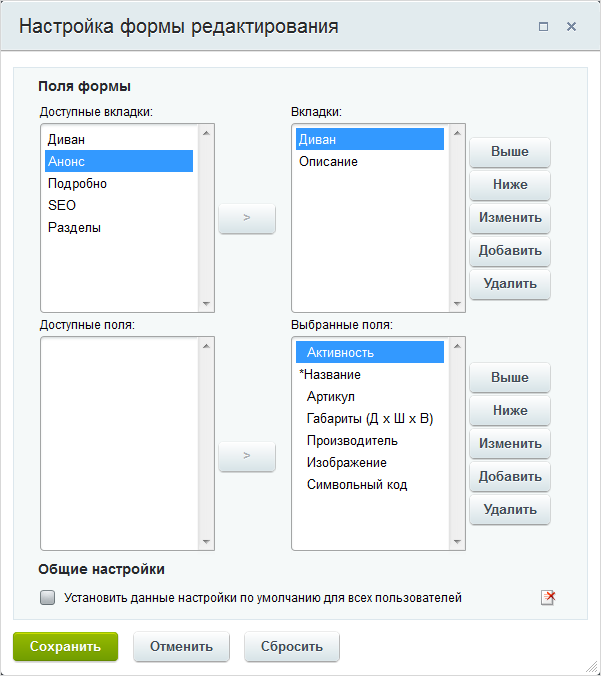
Task: Select Подробно in available tabs
Action: [x=119, y=183]
